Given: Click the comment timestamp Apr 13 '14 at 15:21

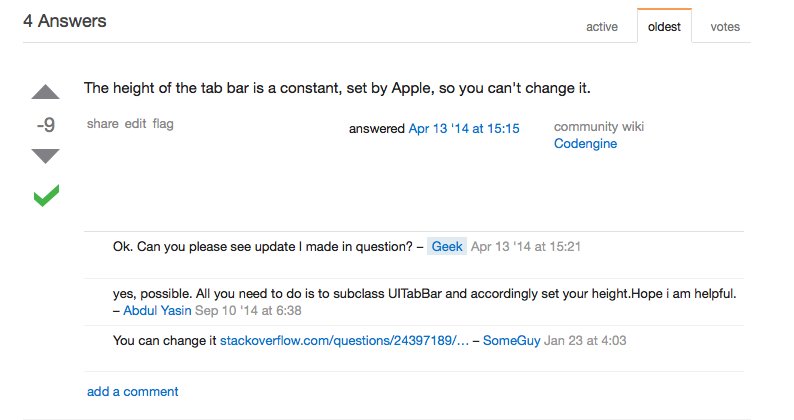Looking at the screenshot, I should (526, 247).
